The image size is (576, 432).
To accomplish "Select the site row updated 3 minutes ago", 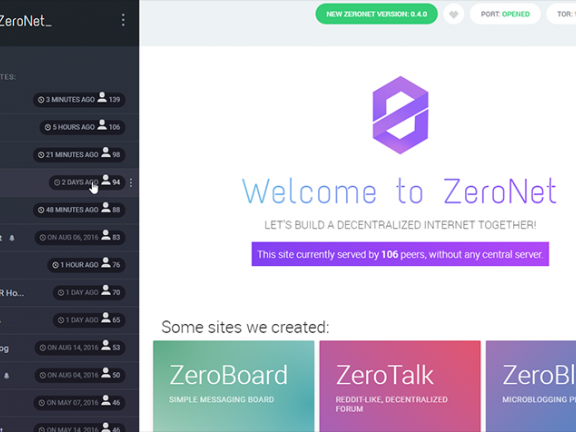I will tap(69, 100).
